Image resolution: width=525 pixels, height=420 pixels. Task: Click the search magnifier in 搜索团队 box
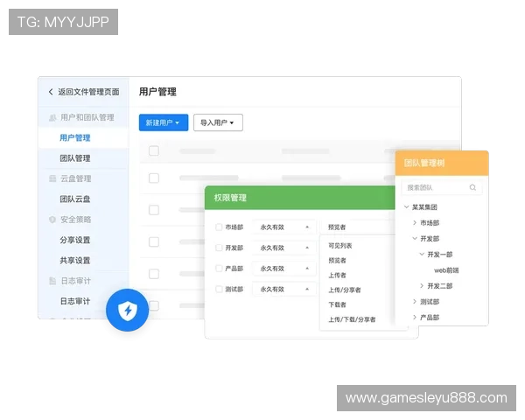472,187
